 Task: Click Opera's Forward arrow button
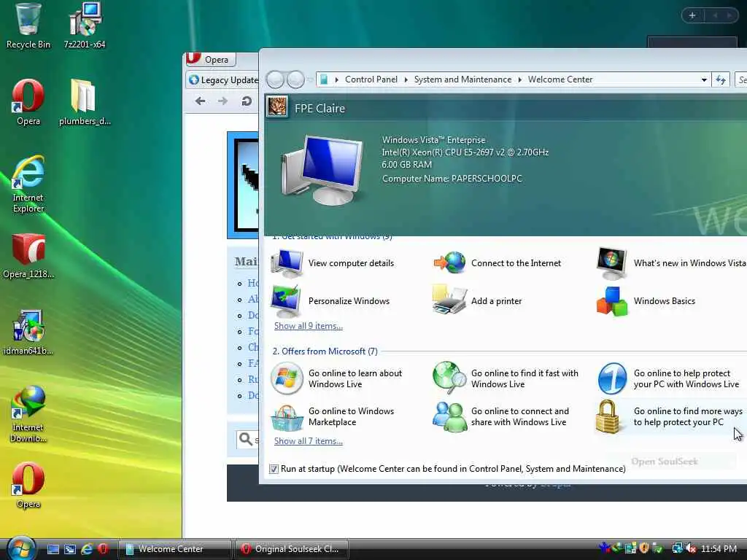[222, 101]
